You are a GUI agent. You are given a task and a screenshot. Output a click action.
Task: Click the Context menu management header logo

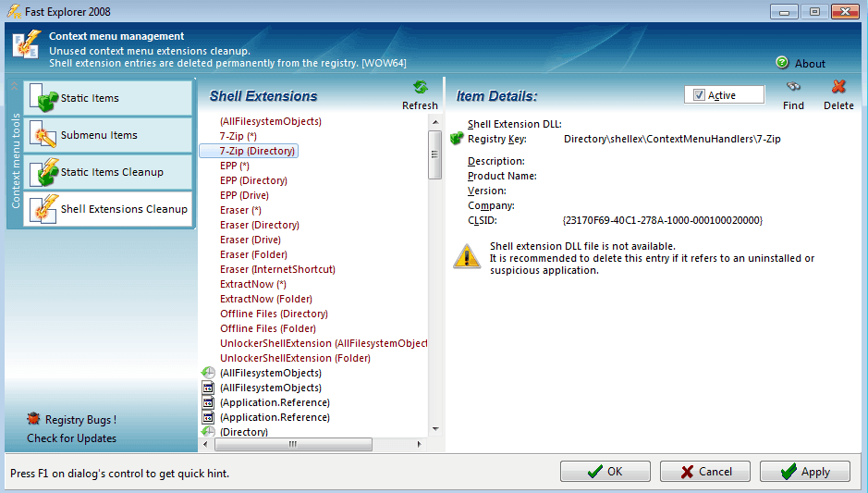[27, 44]
